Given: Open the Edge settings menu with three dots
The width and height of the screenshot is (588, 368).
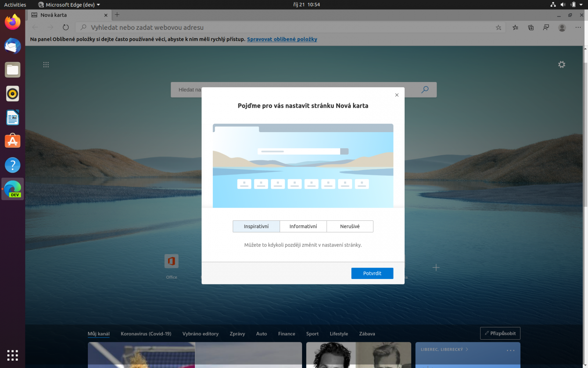Looking at the screenshot, I should [578, 27].
